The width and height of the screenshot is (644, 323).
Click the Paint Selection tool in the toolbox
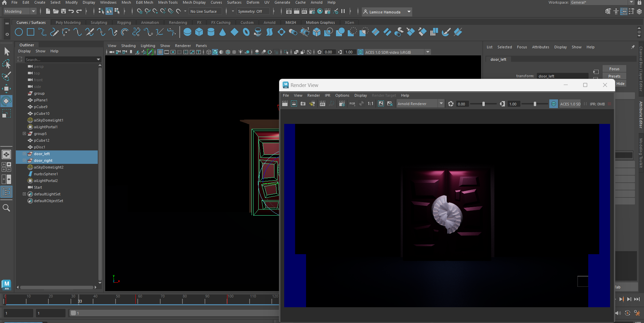coord(6,76)
